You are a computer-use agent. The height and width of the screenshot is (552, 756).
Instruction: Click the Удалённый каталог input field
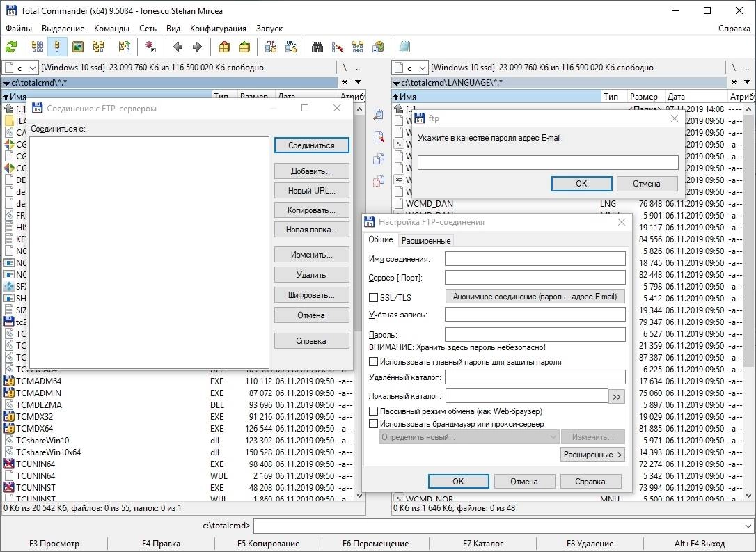pyautogui.click(x=535, y=377)
